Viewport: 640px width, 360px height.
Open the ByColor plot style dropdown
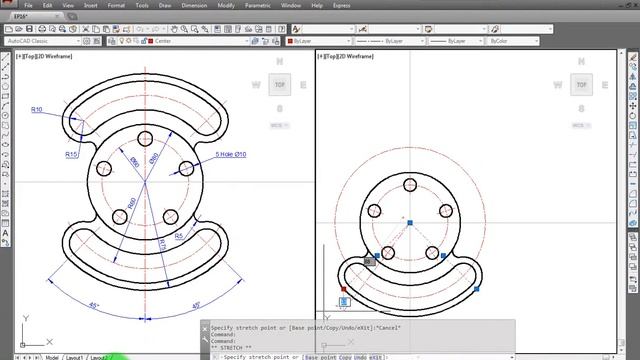pos(513,41)
